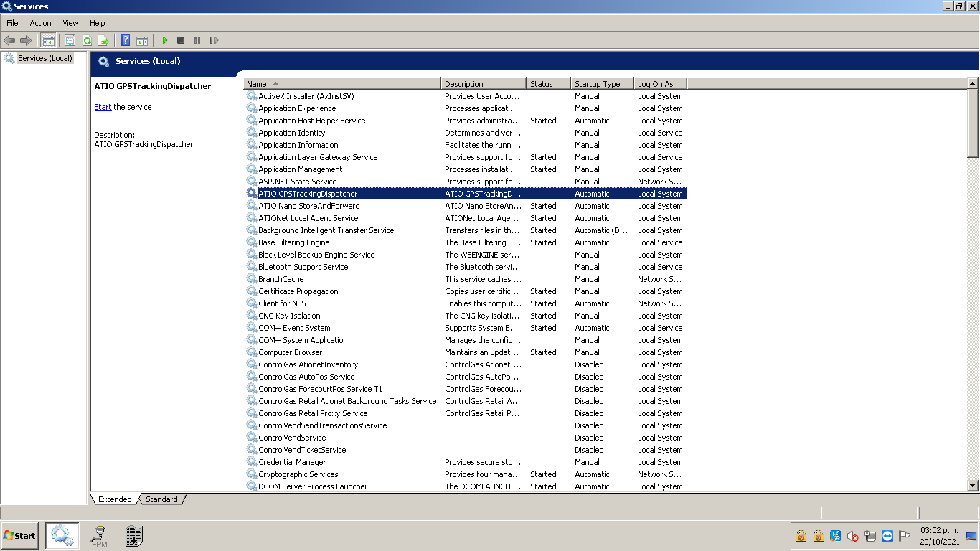Screen dimensions: 980x551
Task: Open Properties from the toolbar icon
Action: coord(70,40)
